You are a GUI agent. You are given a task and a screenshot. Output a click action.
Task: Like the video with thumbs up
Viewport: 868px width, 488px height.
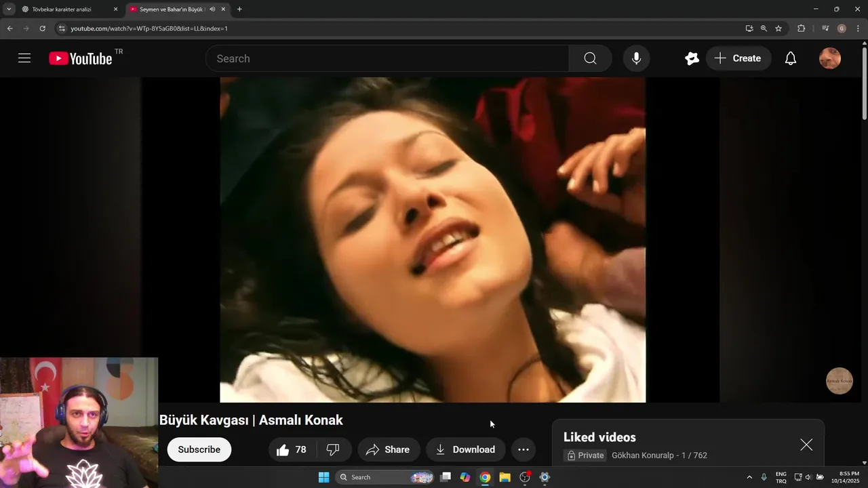click(292, 449)
